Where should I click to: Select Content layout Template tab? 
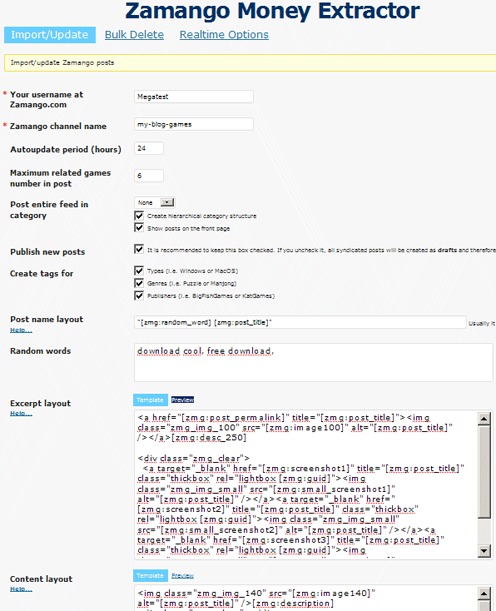click(x=150, y=576)
